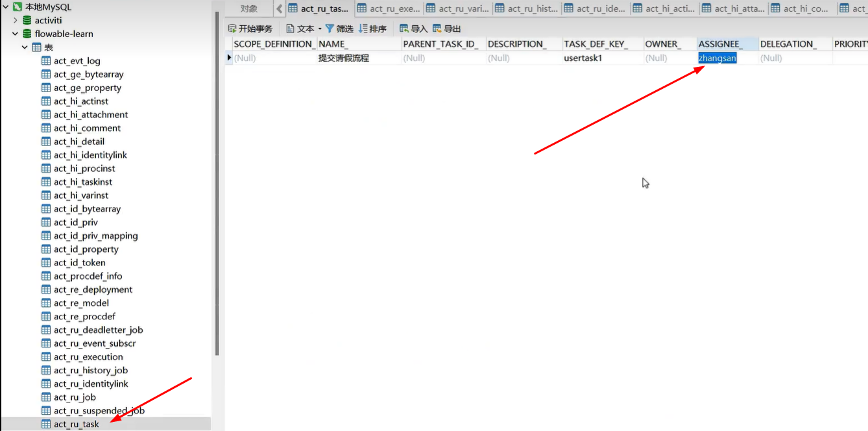Collapse the 表 tables folder
The image size is (868, 431).
pyautogui.click(x=25, y=47)
